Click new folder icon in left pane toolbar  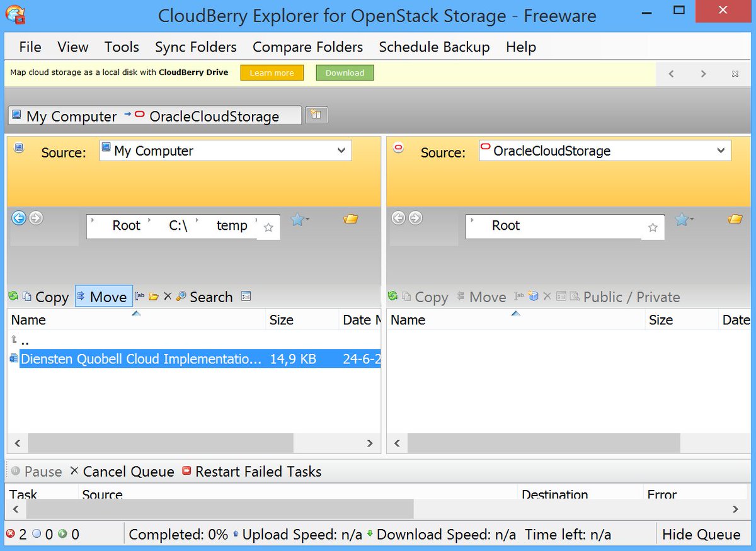154,296
